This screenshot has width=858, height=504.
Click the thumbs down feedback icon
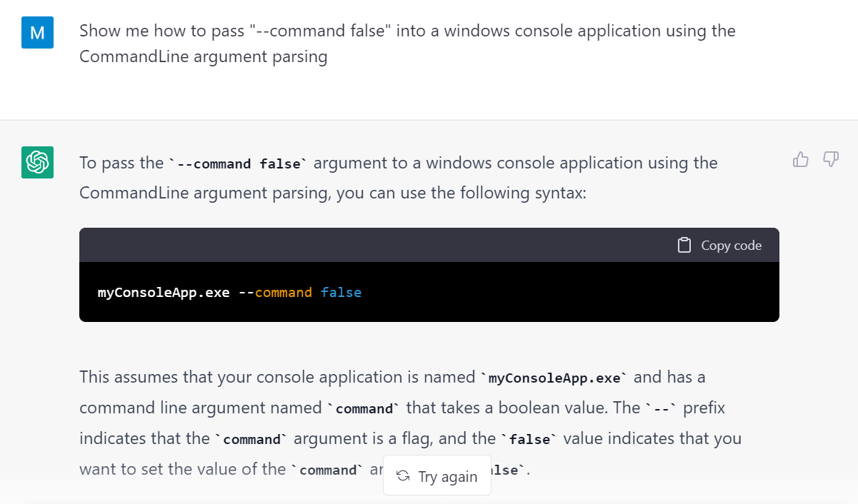pyautogui.click(x=830, y=159)
